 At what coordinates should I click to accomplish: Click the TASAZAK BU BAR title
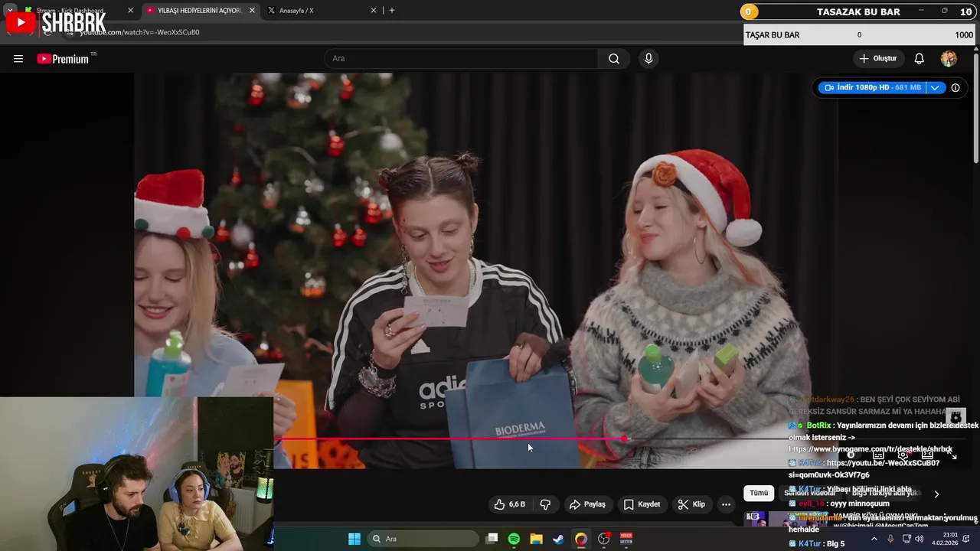point(858,11)
